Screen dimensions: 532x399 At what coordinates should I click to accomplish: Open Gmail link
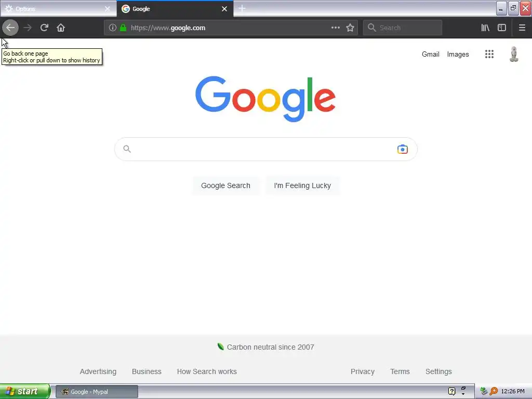pyautogui.click(x=431, y=54)
